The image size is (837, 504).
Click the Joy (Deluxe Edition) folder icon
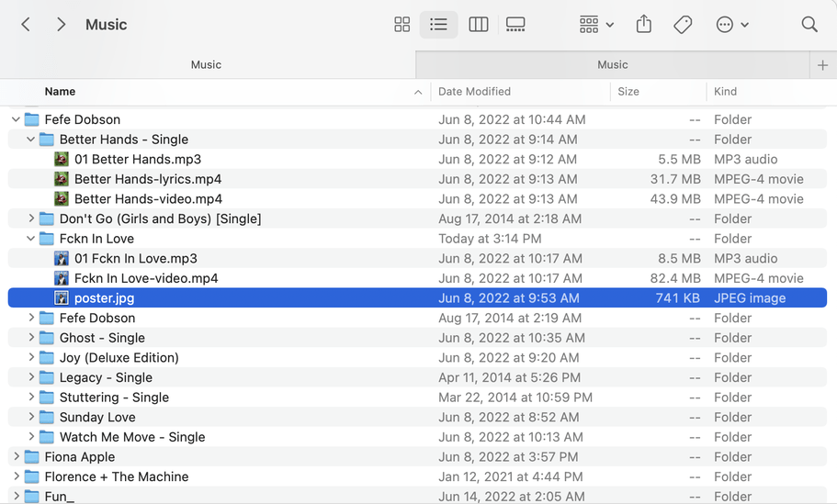(x=47, y=358)
